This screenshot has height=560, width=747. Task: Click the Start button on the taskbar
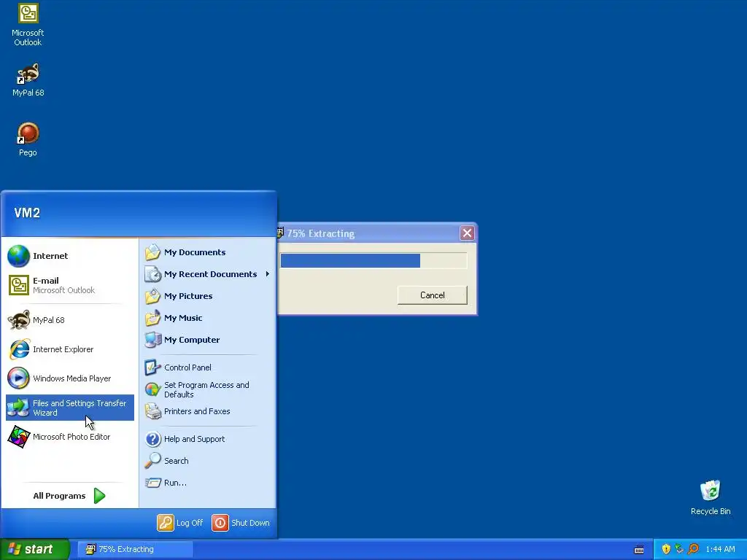(35, 549)
